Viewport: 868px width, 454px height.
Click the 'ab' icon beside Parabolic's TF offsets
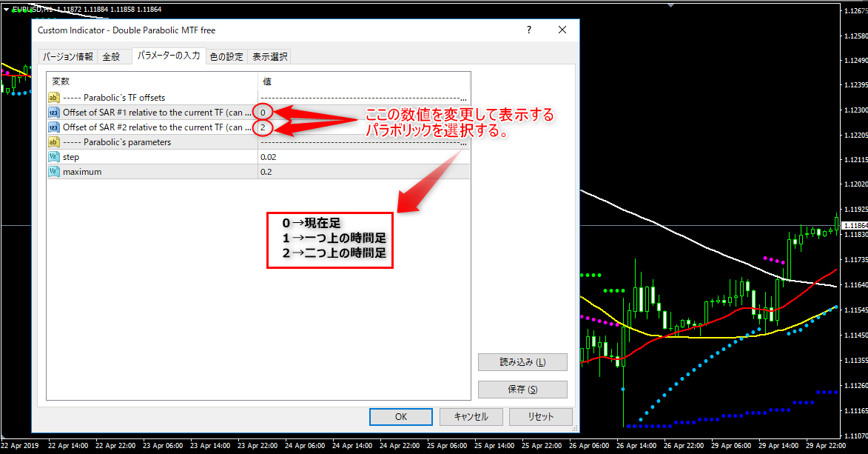pyautogui.click(x=53, y=97)
